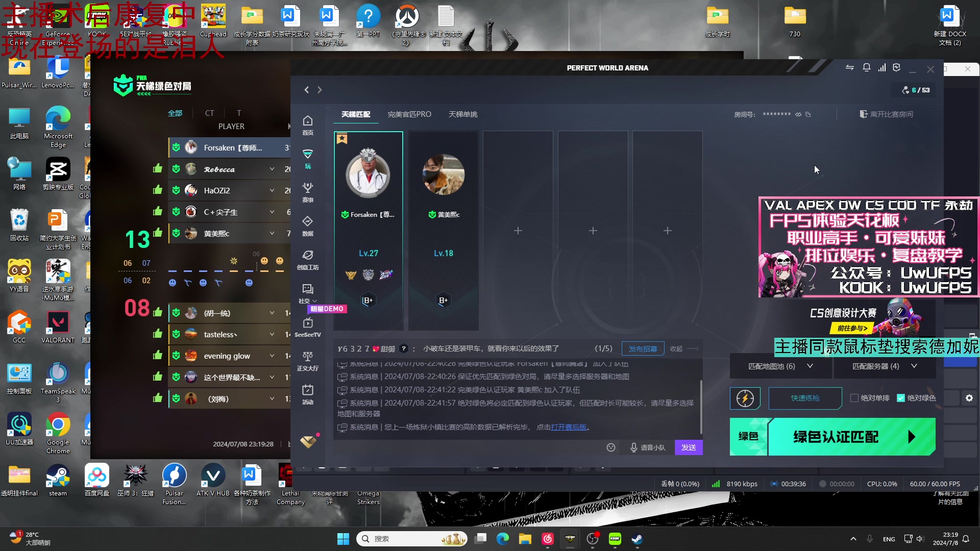Select the 全部 scoreboard filter tab
This screenshot has height=551, width=980.
(x=175, y=113)
